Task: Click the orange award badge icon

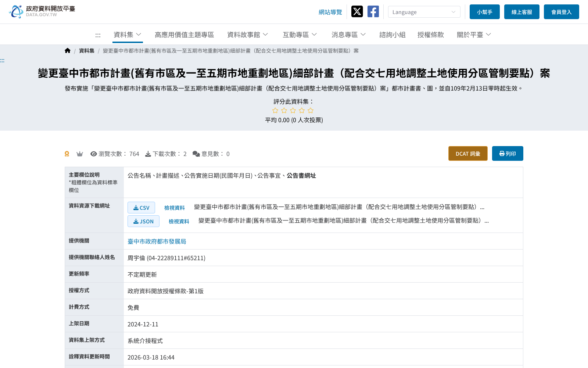Action: click(x=67, y=154)
